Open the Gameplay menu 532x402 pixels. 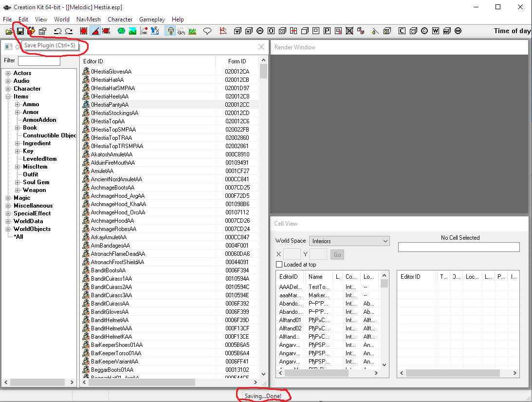click(152, 19)
